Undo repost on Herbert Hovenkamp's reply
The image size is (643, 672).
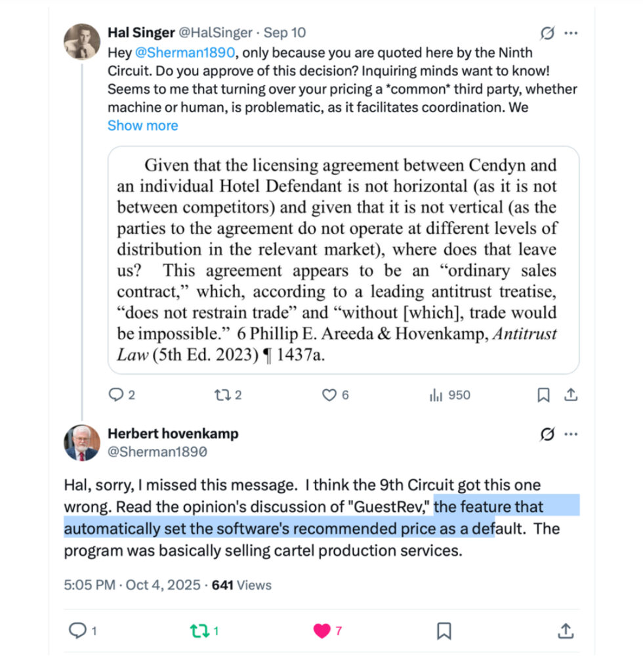[x=197, y=631]
